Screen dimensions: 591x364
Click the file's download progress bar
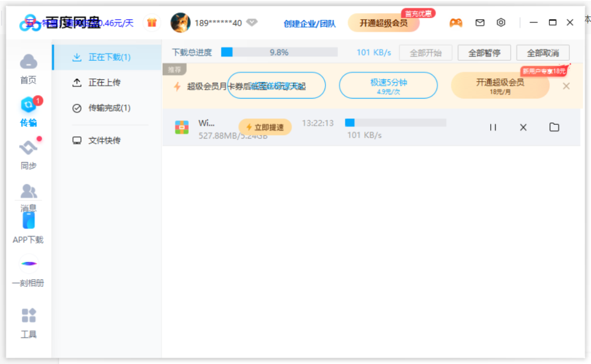coord(395,123)
